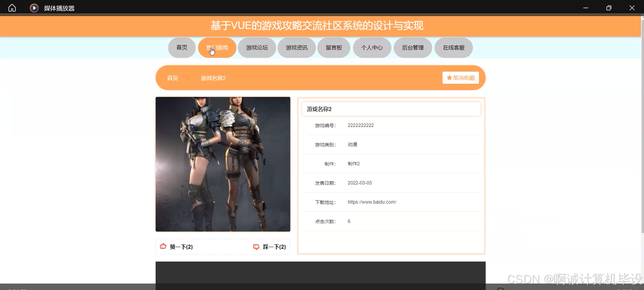The image size is (644, 290).
Task: Click the 游戏名称2 breadcrumb item
Action: [x=213, y=78]
